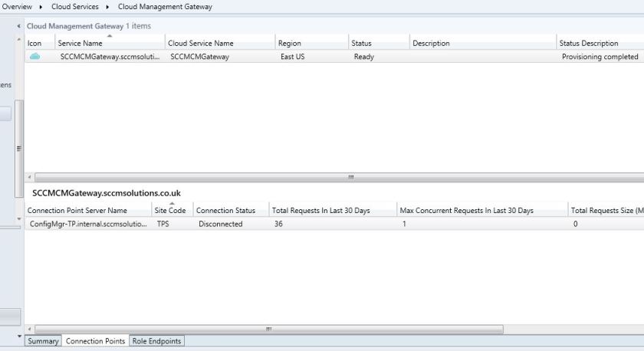
Task: Sort by Total Requests Size column
Action: [606, 210]
